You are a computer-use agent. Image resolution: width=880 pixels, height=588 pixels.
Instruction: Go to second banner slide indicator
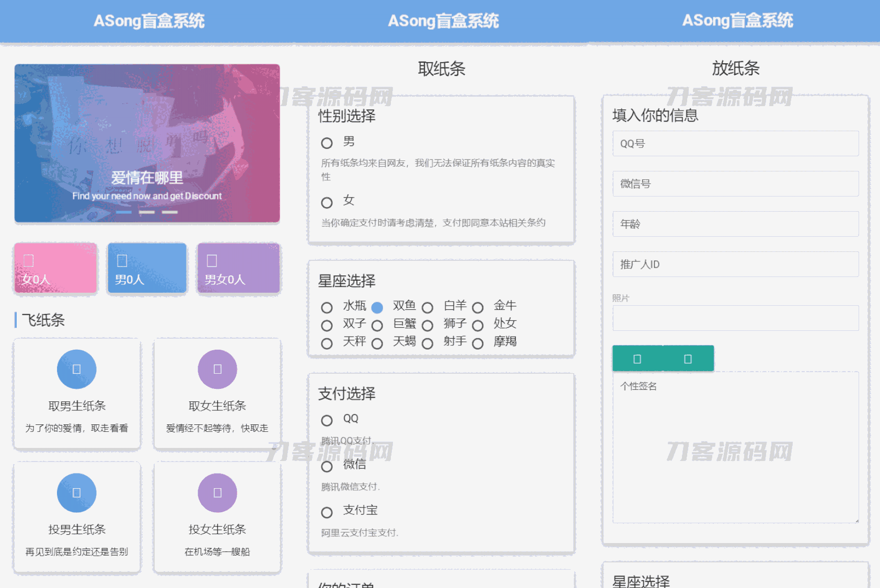tap(147, 212)
